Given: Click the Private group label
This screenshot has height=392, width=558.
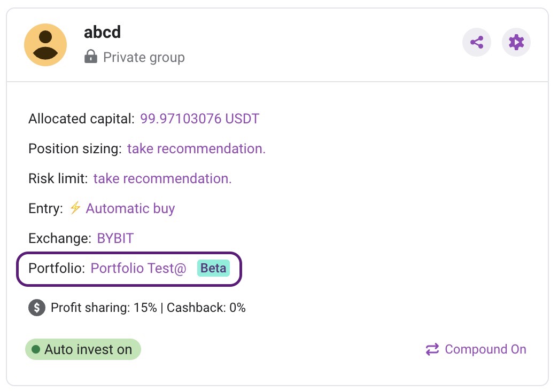Looking at the screenshot, I should 144,57.
